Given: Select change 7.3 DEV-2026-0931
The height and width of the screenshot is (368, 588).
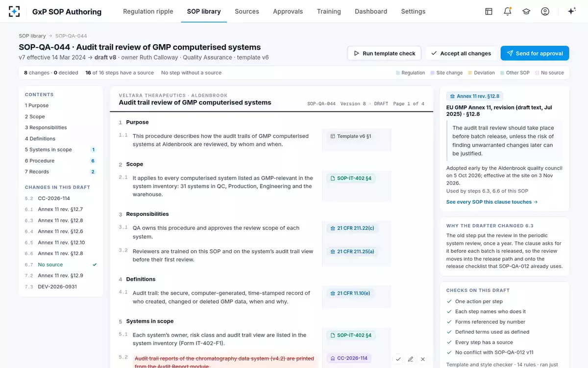Looking at the screenshot, I should click(61, 287).
